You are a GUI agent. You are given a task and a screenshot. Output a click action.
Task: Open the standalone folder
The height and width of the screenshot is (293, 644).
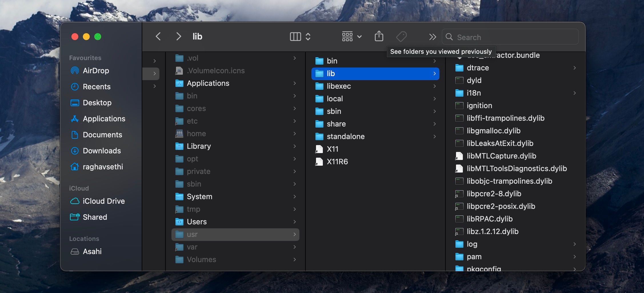point(346,136)
